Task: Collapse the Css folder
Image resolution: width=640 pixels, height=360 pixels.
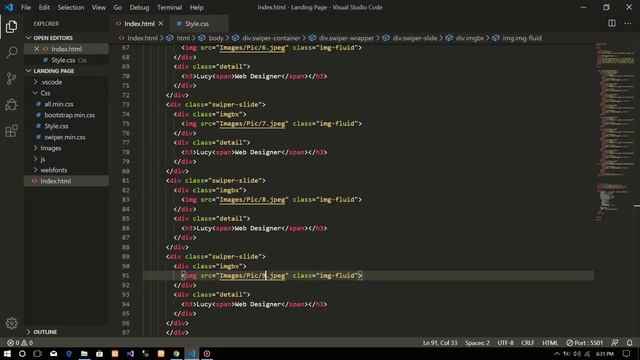Action: point(45,93)
